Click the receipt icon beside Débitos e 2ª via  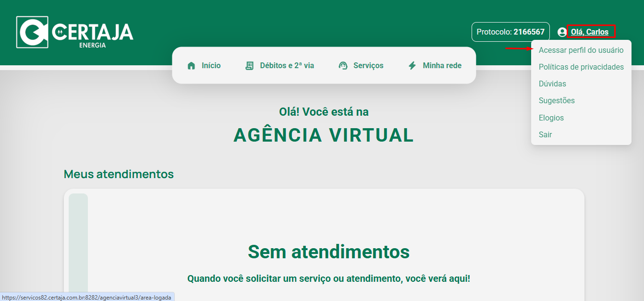(249, 66)
